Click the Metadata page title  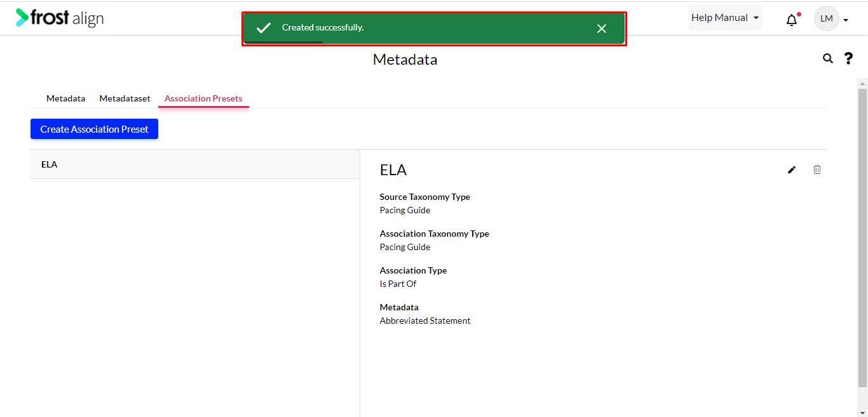pos(405,60)
